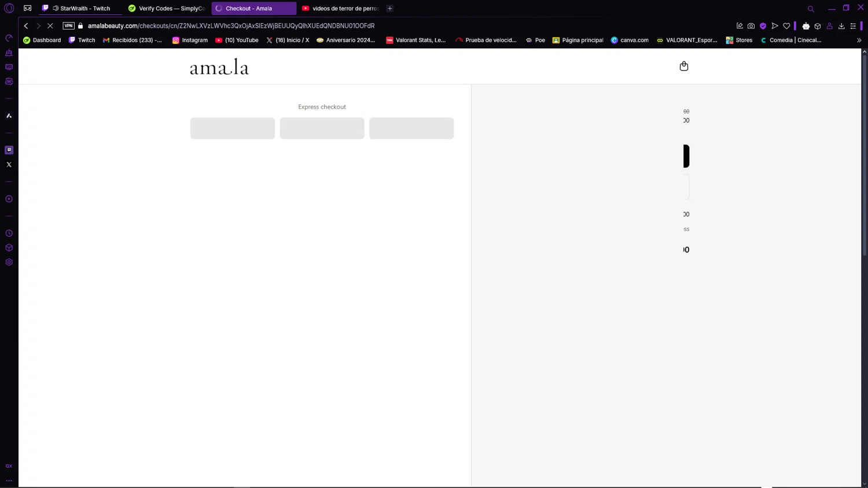Open Stores bookmark
The width and height of the screenshot is (868, 488).
[739, 40]
